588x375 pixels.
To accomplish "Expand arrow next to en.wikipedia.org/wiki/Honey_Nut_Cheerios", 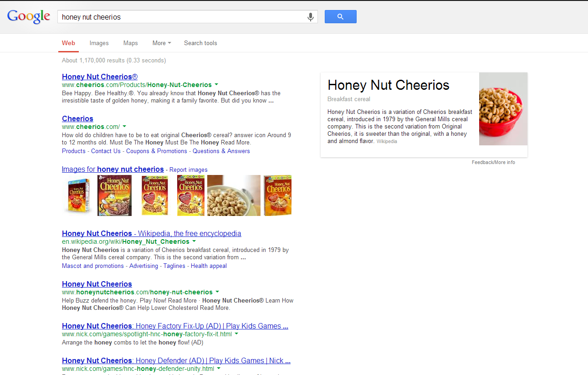I will [194, 241].
